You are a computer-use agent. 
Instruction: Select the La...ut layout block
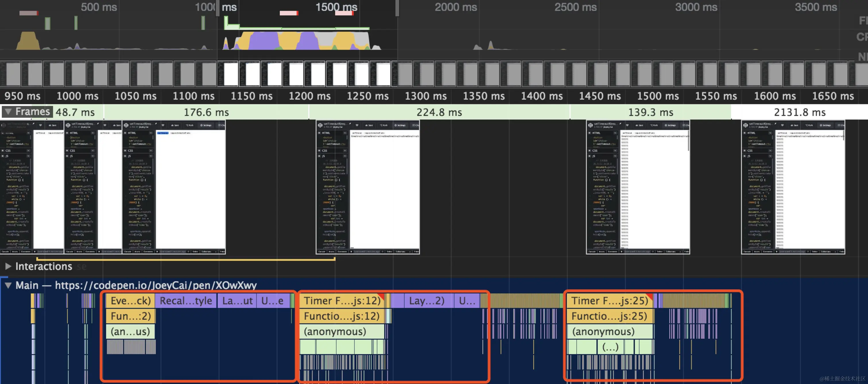(x=237, y=301)
